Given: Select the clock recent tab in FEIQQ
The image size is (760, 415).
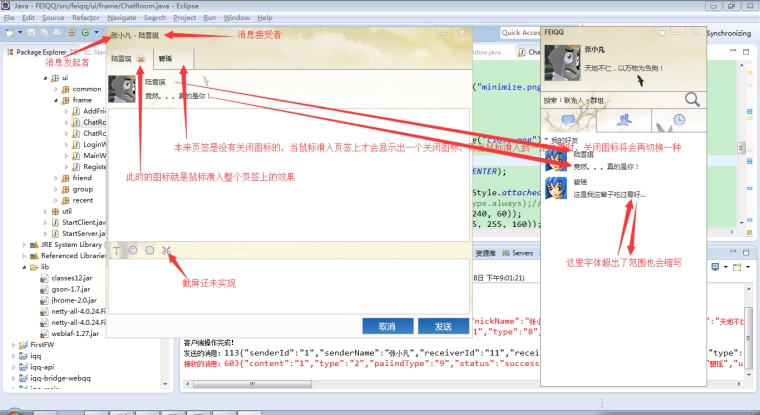Looking at the screenshot, I should point(679,120).
